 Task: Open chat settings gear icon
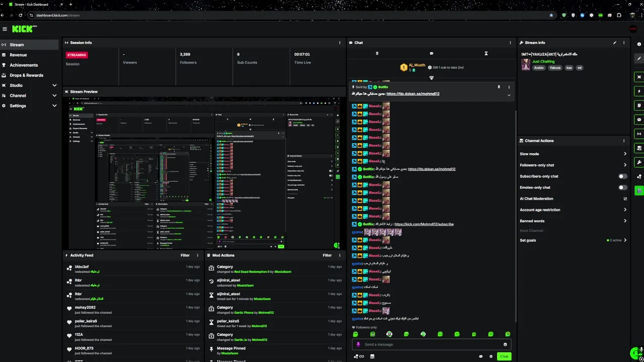tap(491, 356)
